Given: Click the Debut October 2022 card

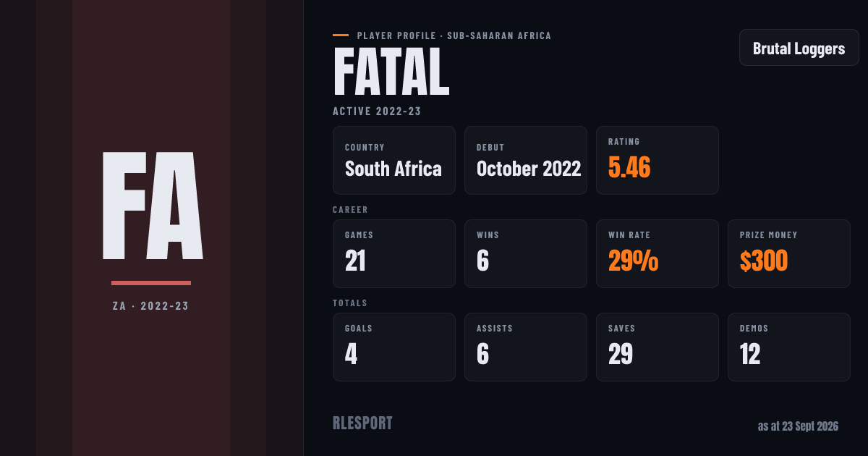Looking at the screenshot, I should click(x=526, y=160).
